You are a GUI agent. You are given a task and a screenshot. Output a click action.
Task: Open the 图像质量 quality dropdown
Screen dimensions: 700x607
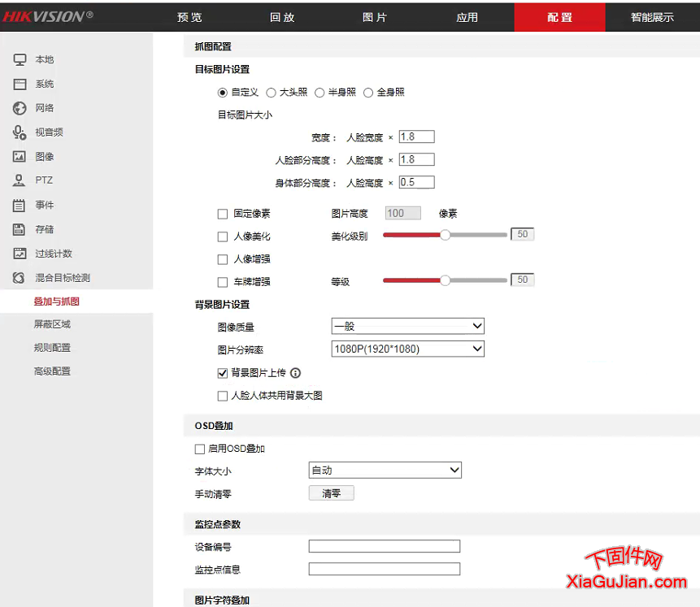pos(407,325)
